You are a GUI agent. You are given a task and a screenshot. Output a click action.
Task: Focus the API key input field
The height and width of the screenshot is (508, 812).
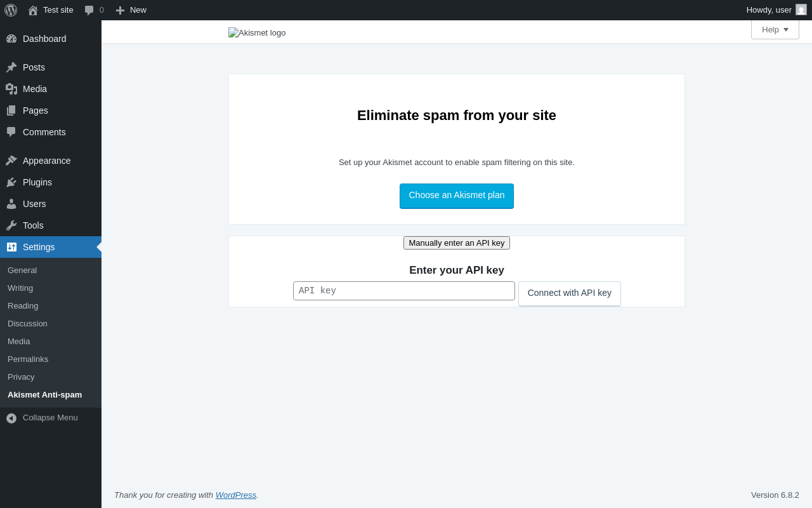[404, 291]
